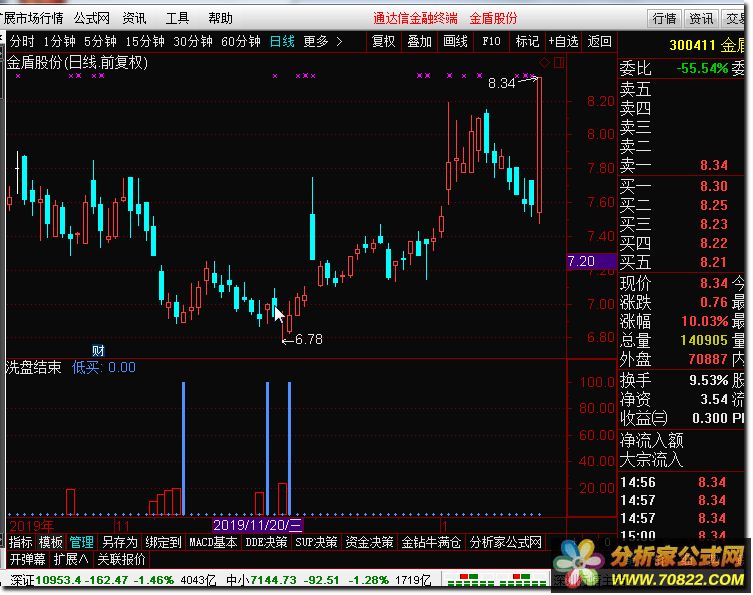Click the 8.34 high price label on chart
The image size is (753, 595).
501,84
